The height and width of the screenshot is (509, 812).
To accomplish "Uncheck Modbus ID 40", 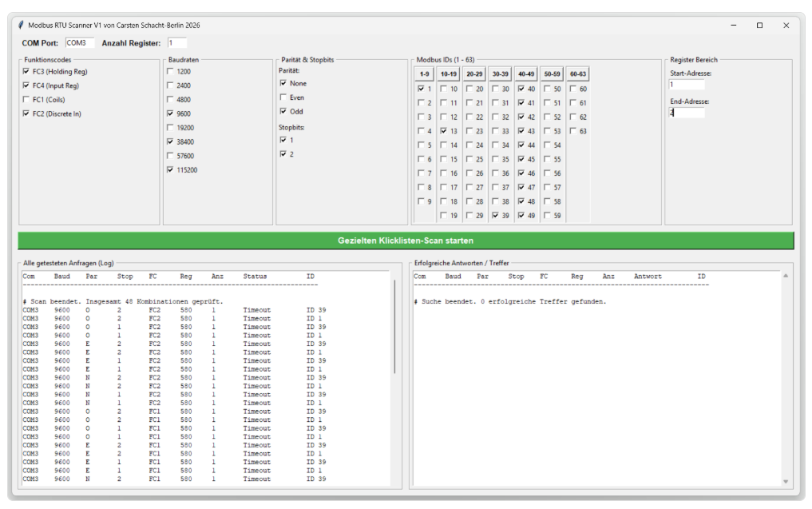I will coord(521,89).
